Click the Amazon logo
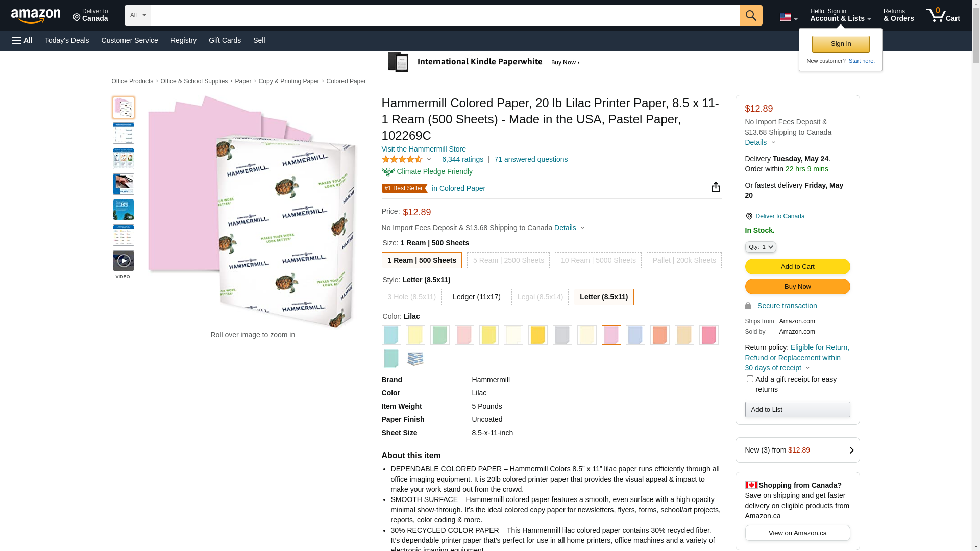Viewport: 980px width, 551px height. coord(36,16)
